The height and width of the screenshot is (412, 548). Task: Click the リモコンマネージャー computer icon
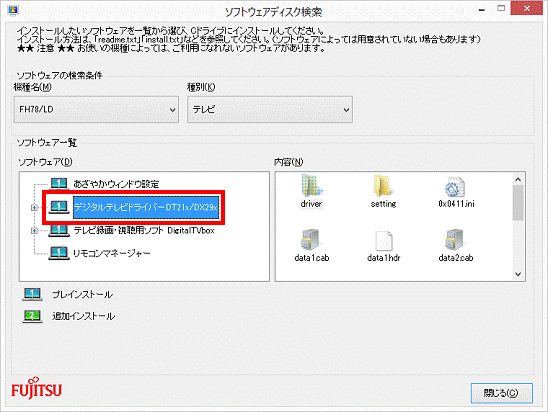tap(59, 253)
